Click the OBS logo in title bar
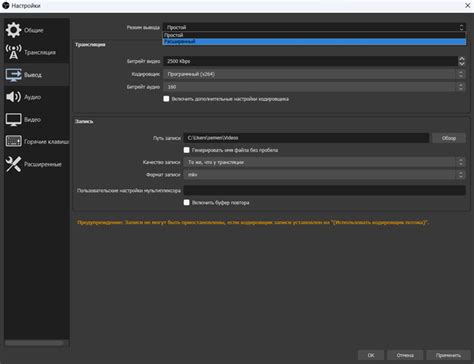Viewport: 474px width, 364px height. click(6, 5)
